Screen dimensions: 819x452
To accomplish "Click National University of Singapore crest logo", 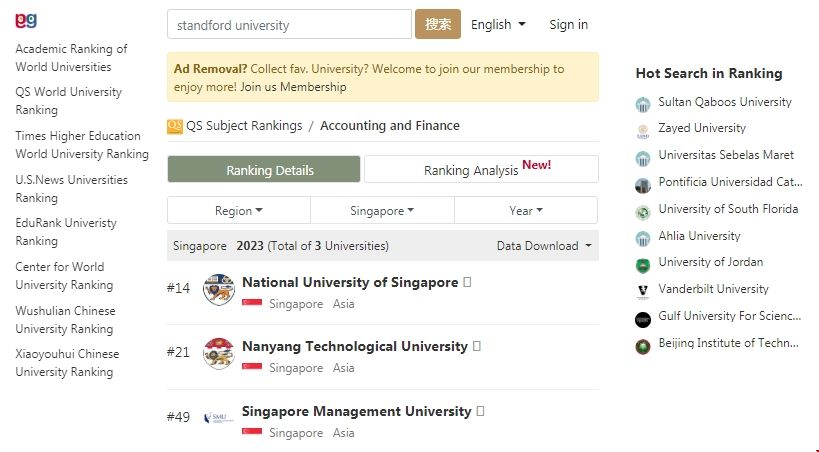I will coord(218,289).
